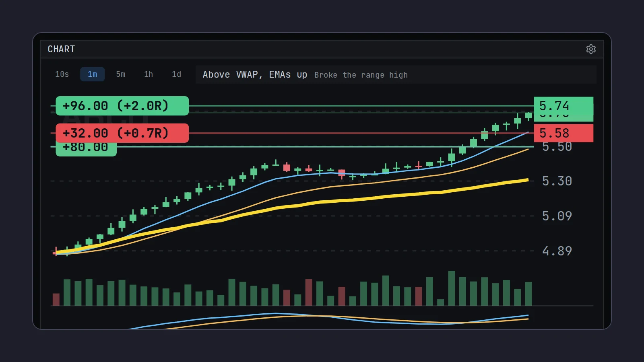644x362 pixels.
Task: Click the 5.30 price axis label
Action: [557, 181]
